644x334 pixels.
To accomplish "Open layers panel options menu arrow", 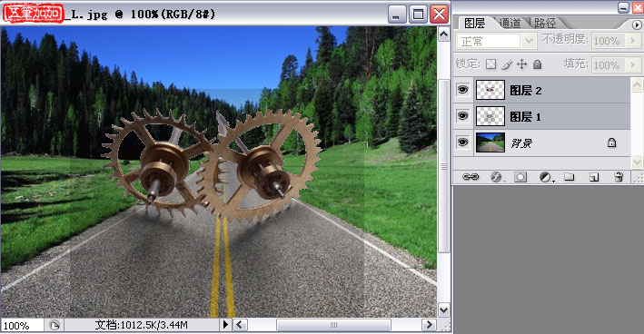I will click(x=636, y=25).
